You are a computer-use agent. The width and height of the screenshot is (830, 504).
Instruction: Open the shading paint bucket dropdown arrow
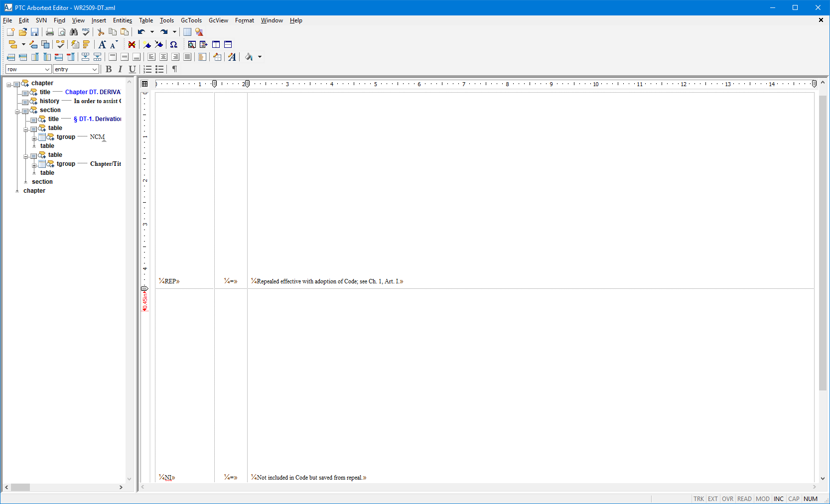(x=260, y=57)
